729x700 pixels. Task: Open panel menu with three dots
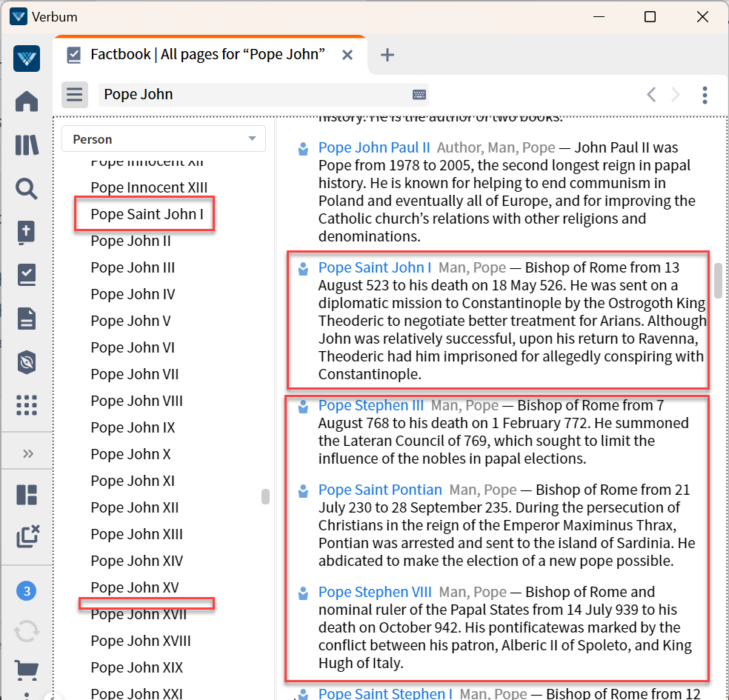tap(705, 95)
